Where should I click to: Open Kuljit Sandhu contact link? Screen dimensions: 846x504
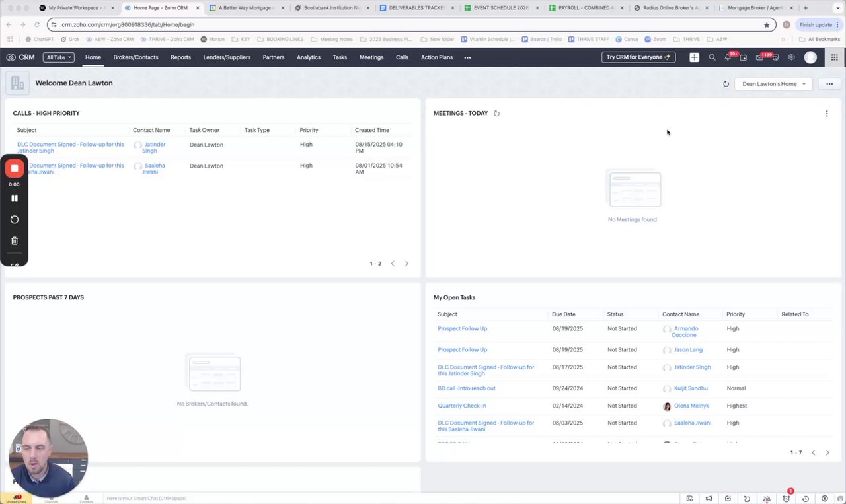[691, 388]
